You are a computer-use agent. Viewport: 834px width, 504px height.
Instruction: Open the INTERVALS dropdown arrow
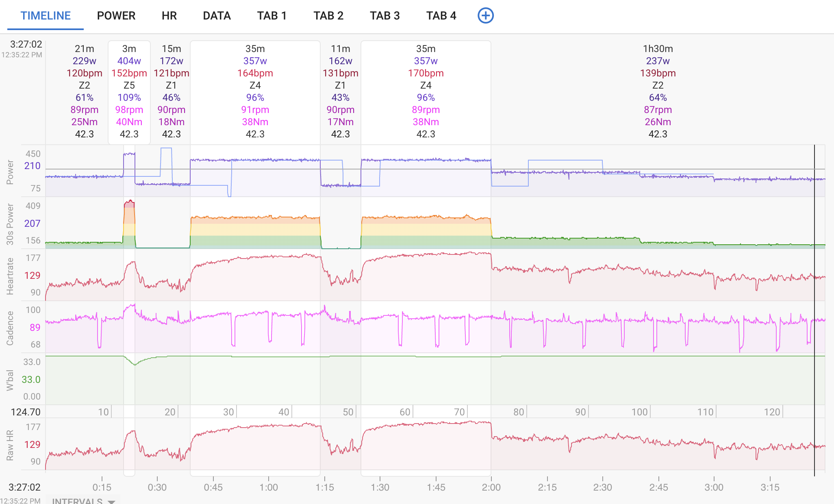point(111,501)
